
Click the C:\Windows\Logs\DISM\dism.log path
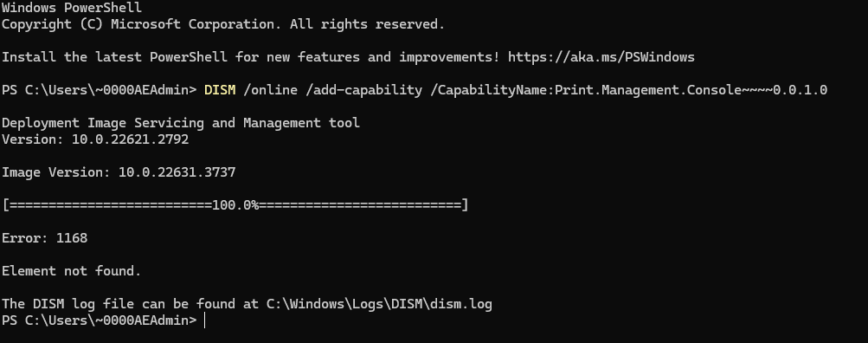pyautogui.click(x=379, y=304)
